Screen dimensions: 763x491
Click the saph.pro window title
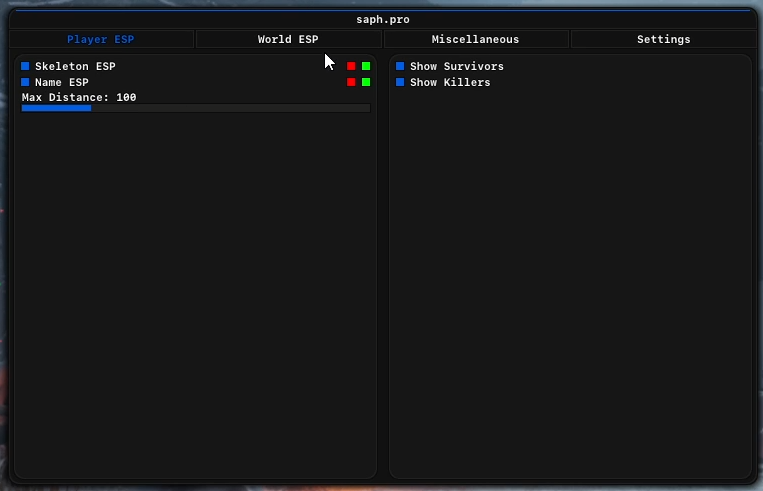(383, 19)
